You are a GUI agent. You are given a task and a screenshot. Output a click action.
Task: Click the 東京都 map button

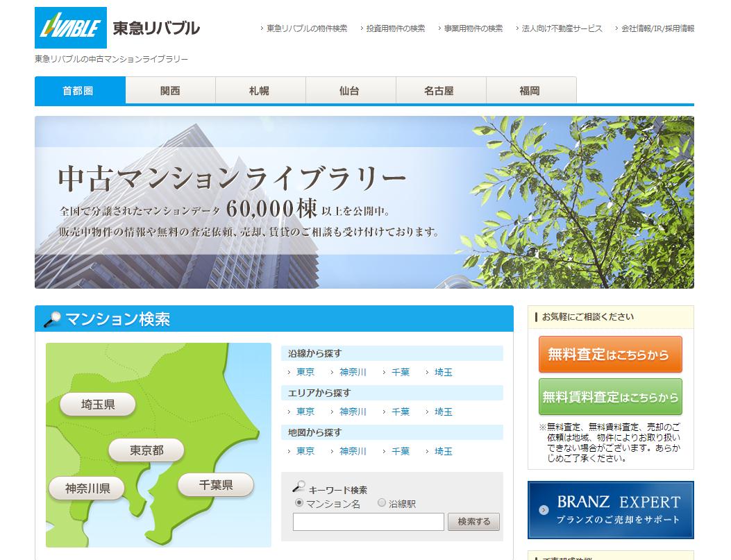pyautogui.click(x=146, y=450)
